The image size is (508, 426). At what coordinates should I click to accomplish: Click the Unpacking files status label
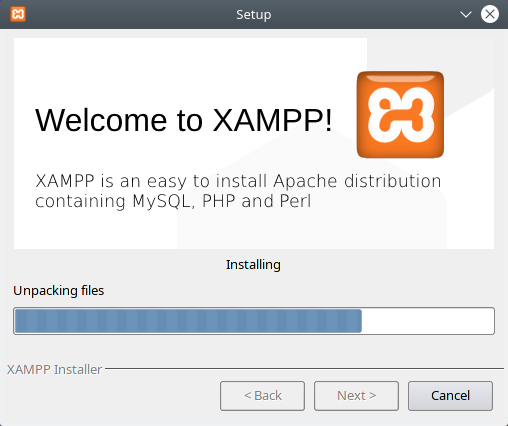tap(59, 291)
